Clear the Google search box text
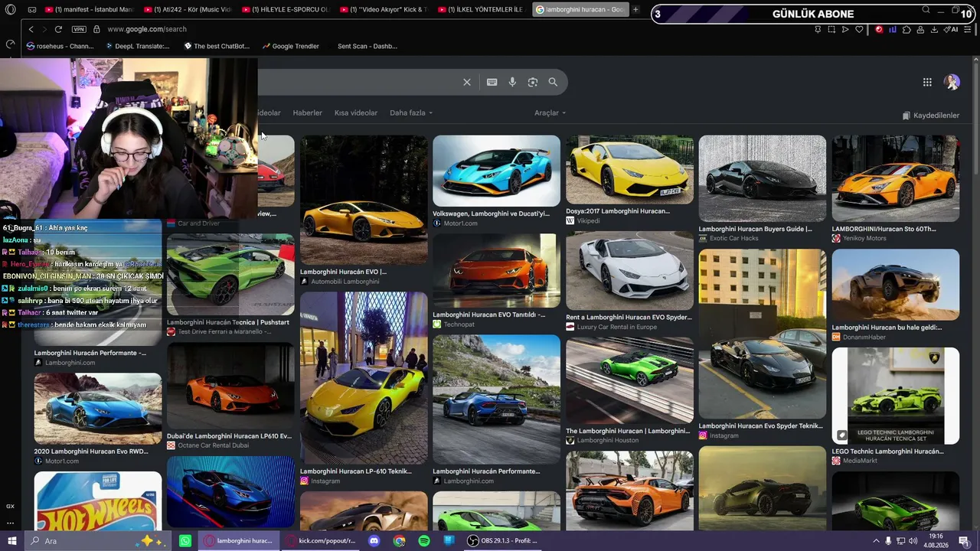This screenshot has width=980, height=551. (467, 82)
